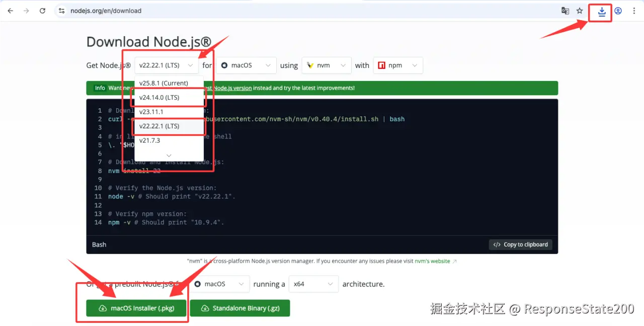The height and width of the screenshot is (326, 644).
Task: Open the npm dropdown after 'with'
Action: click(398, 65)
